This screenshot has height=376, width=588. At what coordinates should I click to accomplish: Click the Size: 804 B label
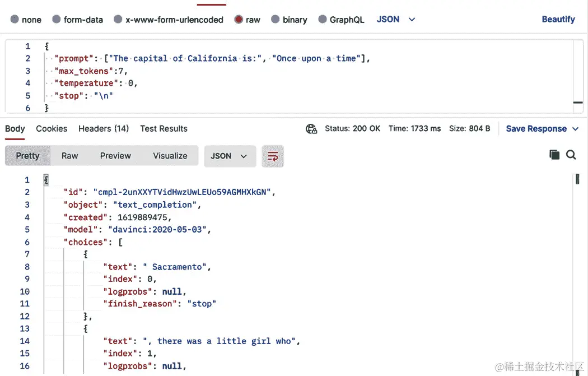[469, 129]
